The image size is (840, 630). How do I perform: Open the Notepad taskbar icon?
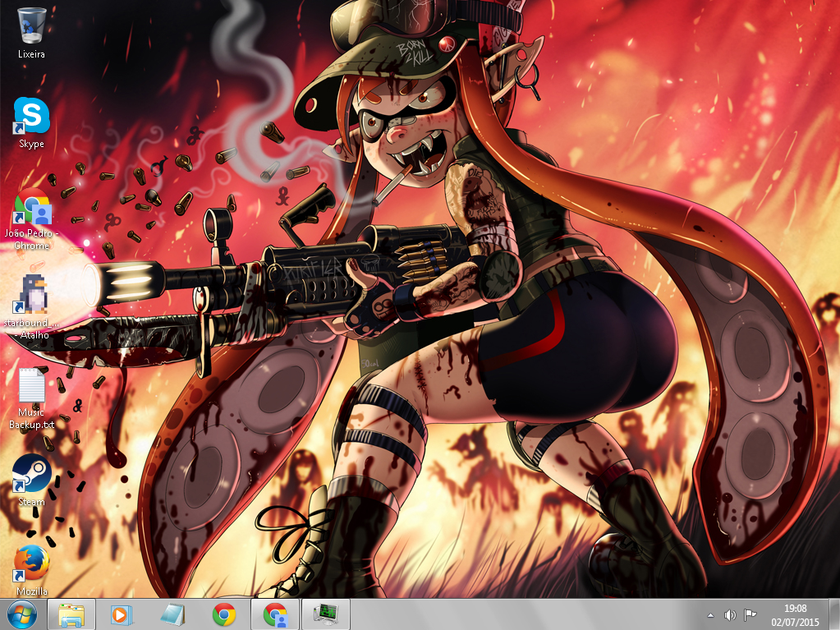(x=172, y=614)
